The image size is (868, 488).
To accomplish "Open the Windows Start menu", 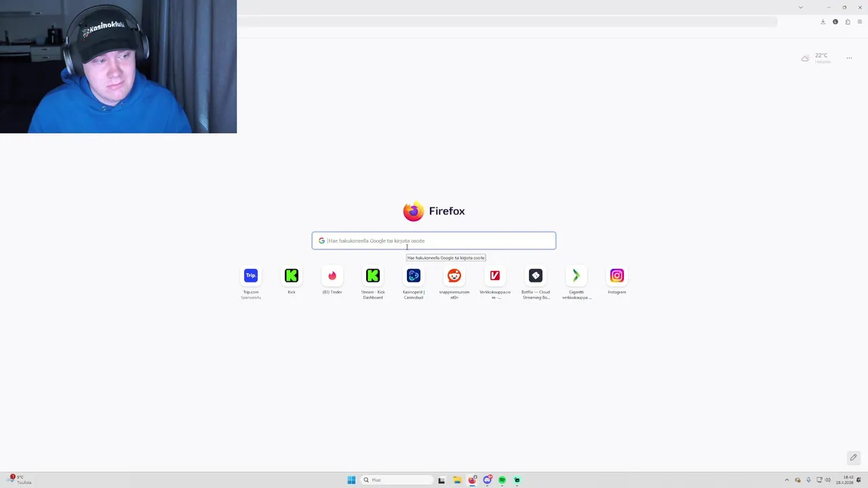I will tap(351, 480).
